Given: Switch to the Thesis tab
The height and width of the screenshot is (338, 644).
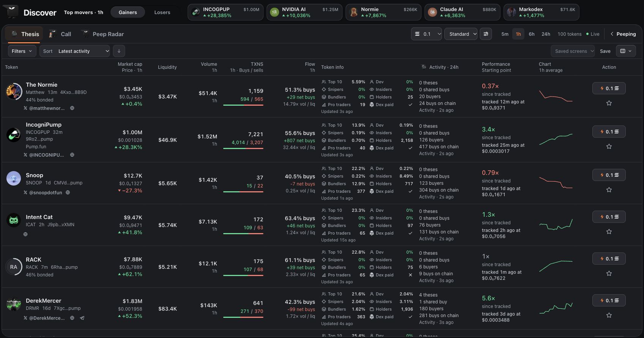Looking at the screenshot, I should (24, 34).
